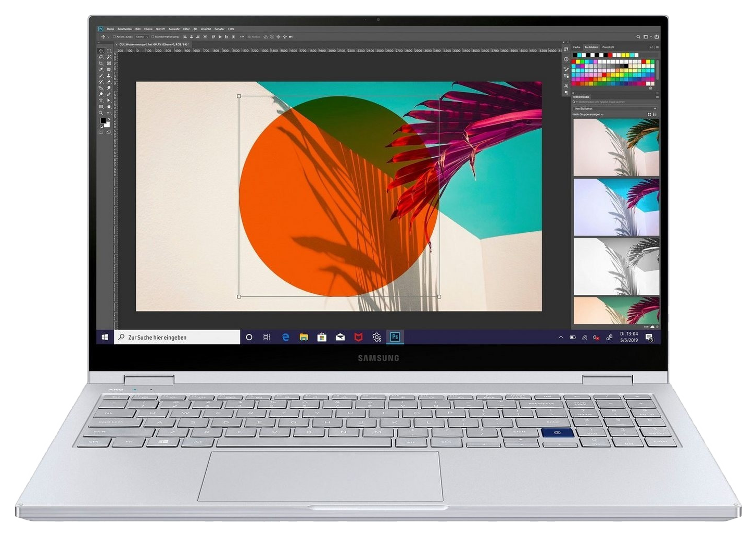Open the Nach Gruppe anzeigen dropdown
This screenshot has width=756, height=536.
pyautogui.click(x=588, y=114)
